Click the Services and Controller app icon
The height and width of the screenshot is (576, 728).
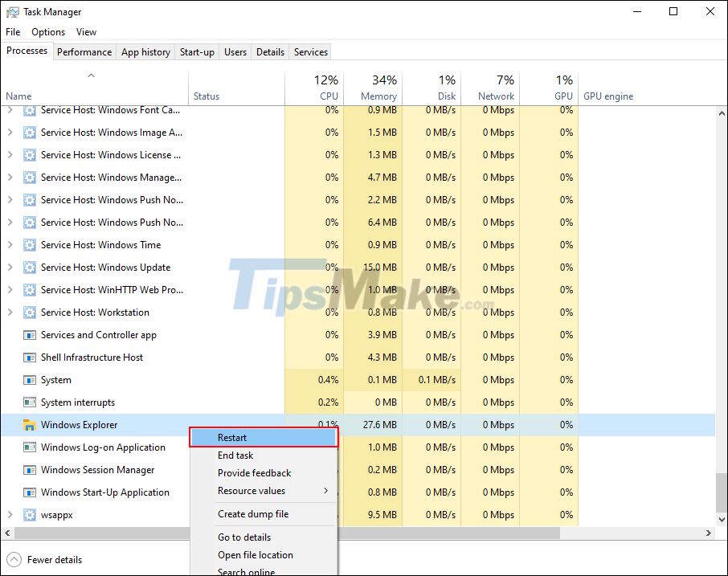click(x=29, y=334)
